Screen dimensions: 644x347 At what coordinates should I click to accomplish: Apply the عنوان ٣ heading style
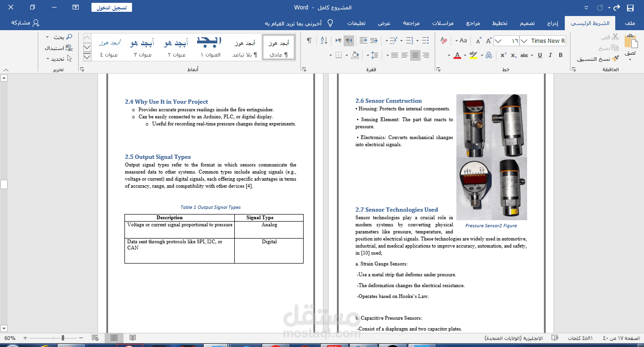click(x=143, y=47)
